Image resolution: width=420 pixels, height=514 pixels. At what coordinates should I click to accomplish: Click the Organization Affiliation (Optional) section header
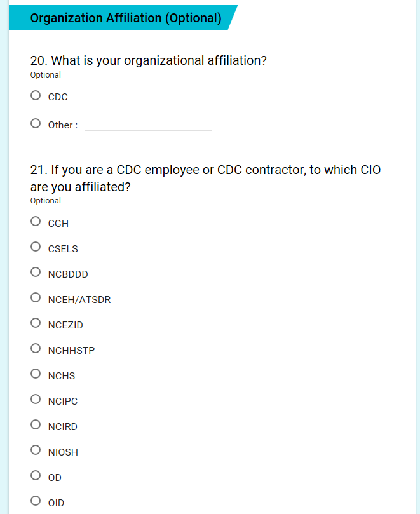point(125,18)
